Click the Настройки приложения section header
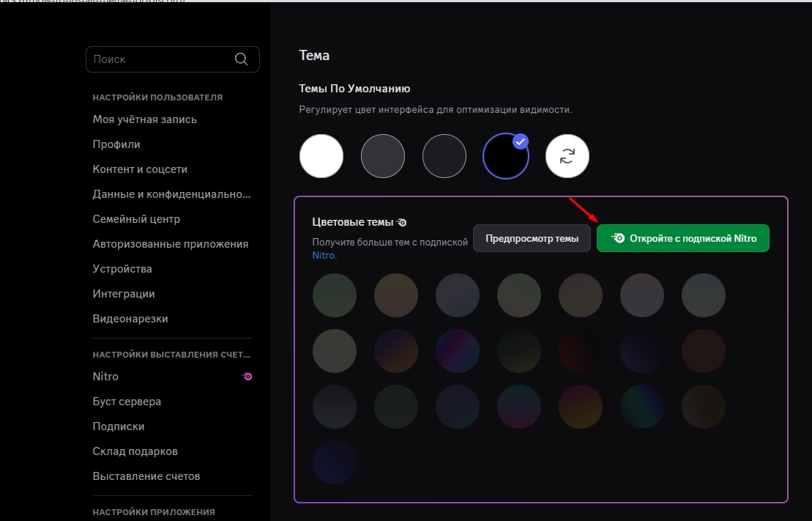Screen dimensions: 812x521 pyautogui.click(x=154, y=512)
